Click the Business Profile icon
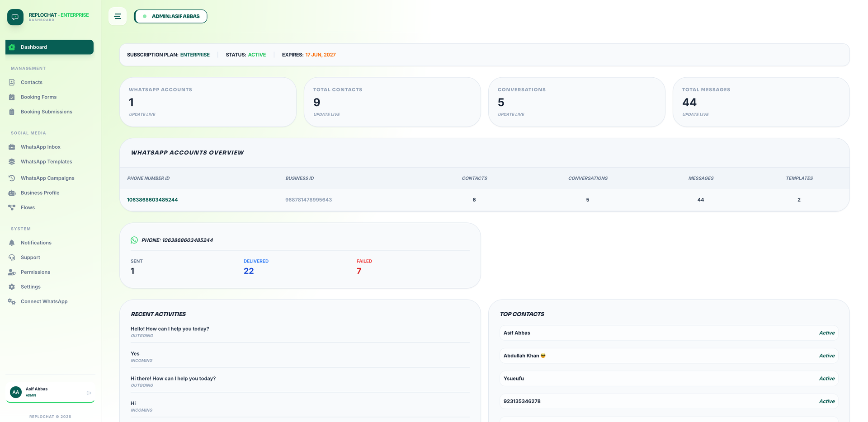 (12, 193)
